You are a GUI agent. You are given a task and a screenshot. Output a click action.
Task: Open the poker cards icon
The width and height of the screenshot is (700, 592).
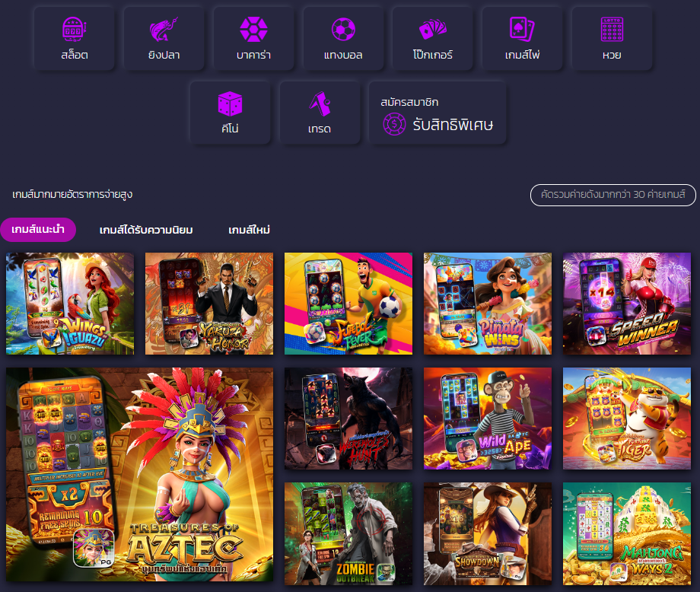point(433,38)
